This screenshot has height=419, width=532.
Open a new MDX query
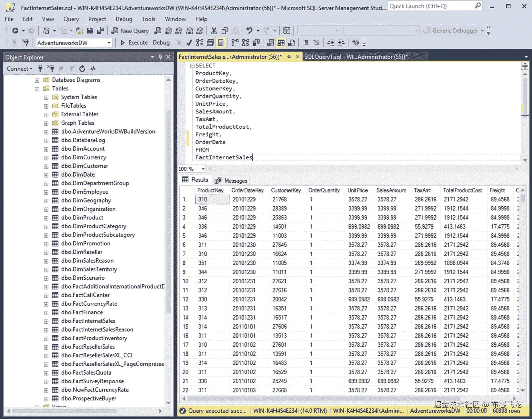tap(168, 31)
